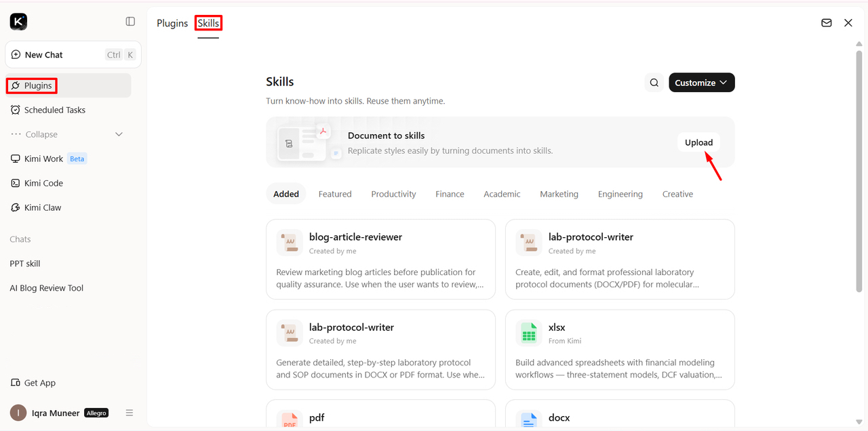Select the Added filter tab
The height and width of the screenshot is (431, 868).
pyautogui.click(x=286, y=194)
